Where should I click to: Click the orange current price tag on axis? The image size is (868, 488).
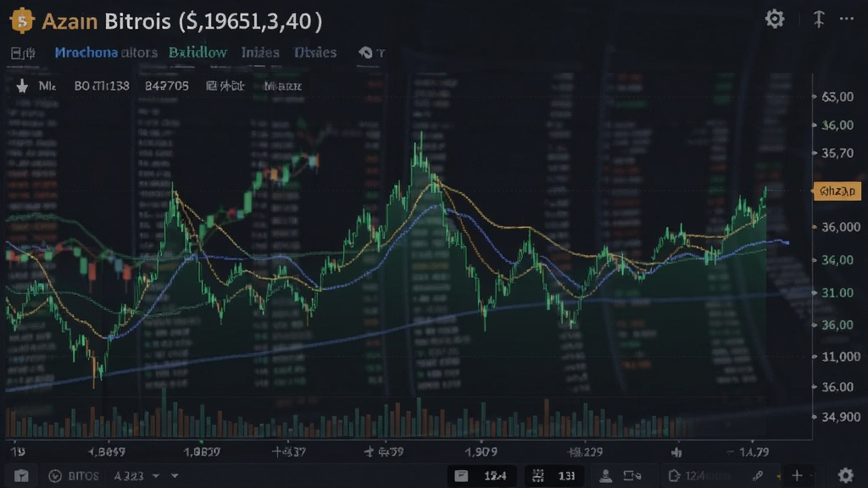click(837, 191)
